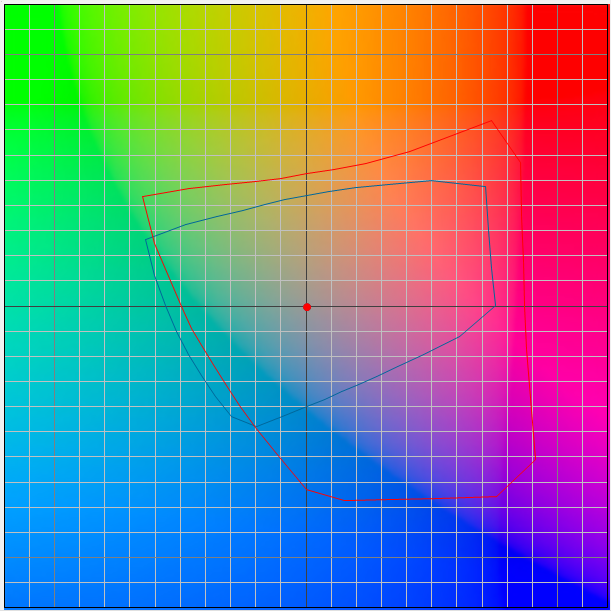The height and width of the screenshot is (611, 611).
Task: Click the red center point at axes origin
Action: 307,307
